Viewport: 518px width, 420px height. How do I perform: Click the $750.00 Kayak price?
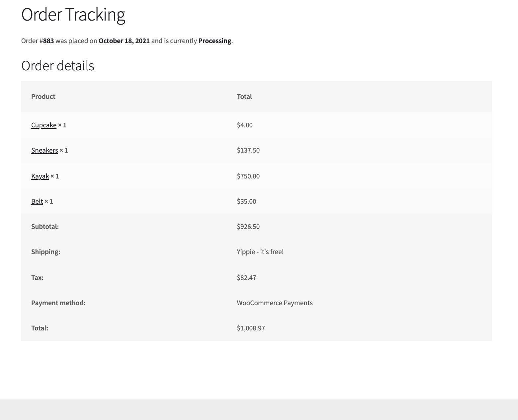[x=248, y=176]
